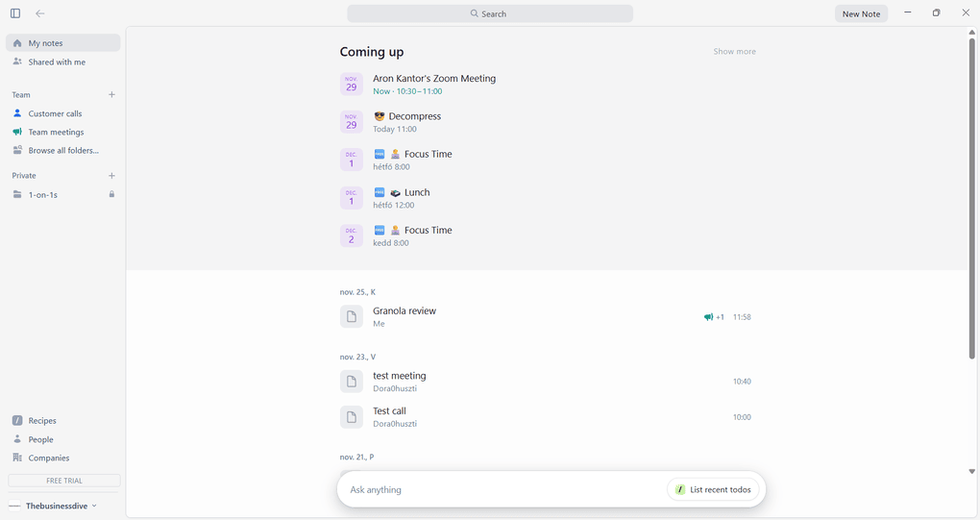
Task: Click the home icon of My notes
Action: point(17,43)
